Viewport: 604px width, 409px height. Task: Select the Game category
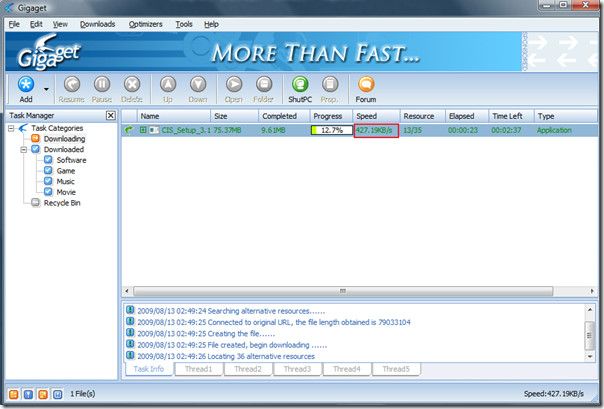66,171
